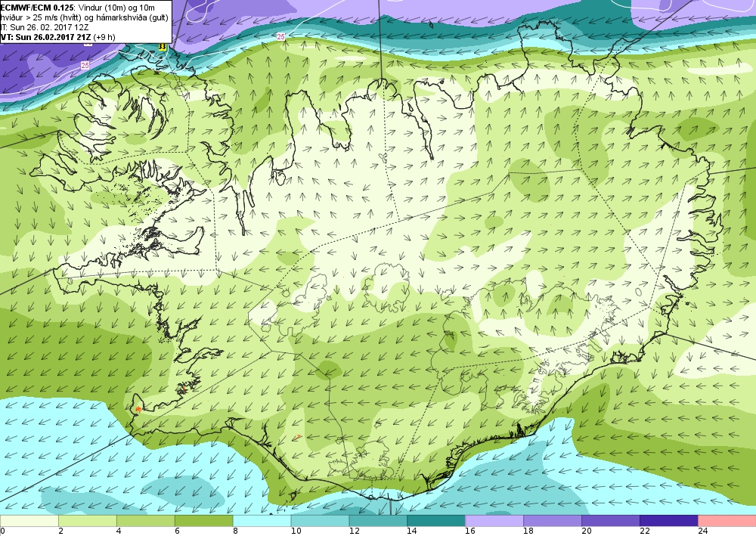The image size is (756, 536).
Task: Click the legend scale label '8'
Action: [235, 531]
